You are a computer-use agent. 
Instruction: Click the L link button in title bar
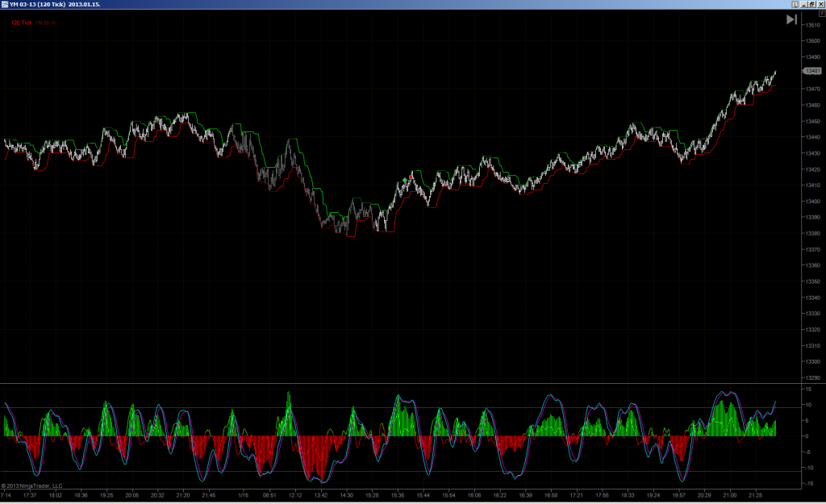point(795,4)
